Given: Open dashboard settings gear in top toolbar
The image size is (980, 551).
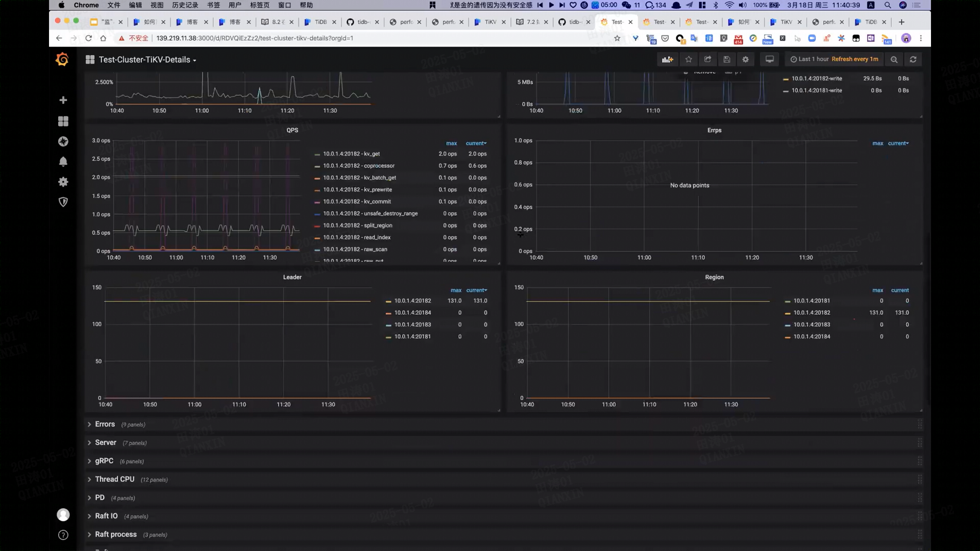Looking at the screenshot, I should [746, 60].
